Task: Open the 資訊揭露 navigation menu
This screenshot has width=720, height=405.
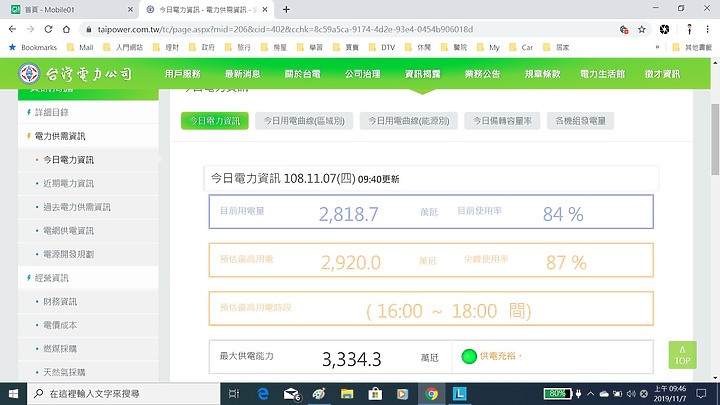Action: pos(422,74)
